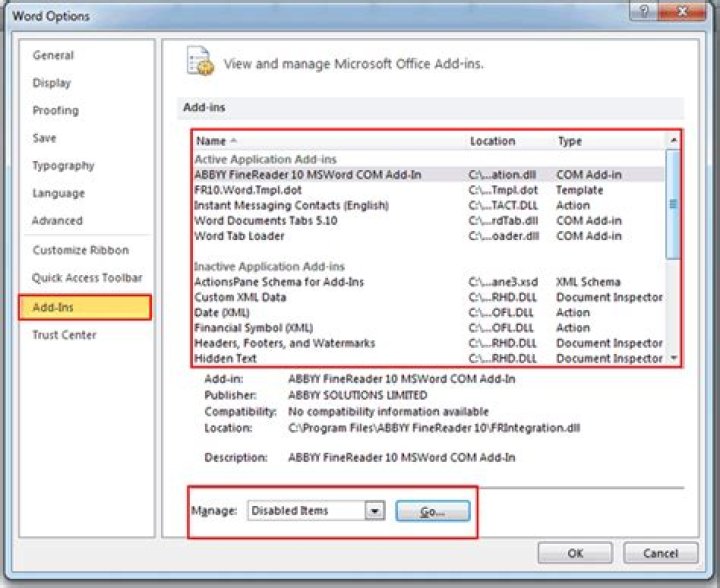Click Active Application Add-ins group heading
This screenshot has height=588, width=720.
265,159
